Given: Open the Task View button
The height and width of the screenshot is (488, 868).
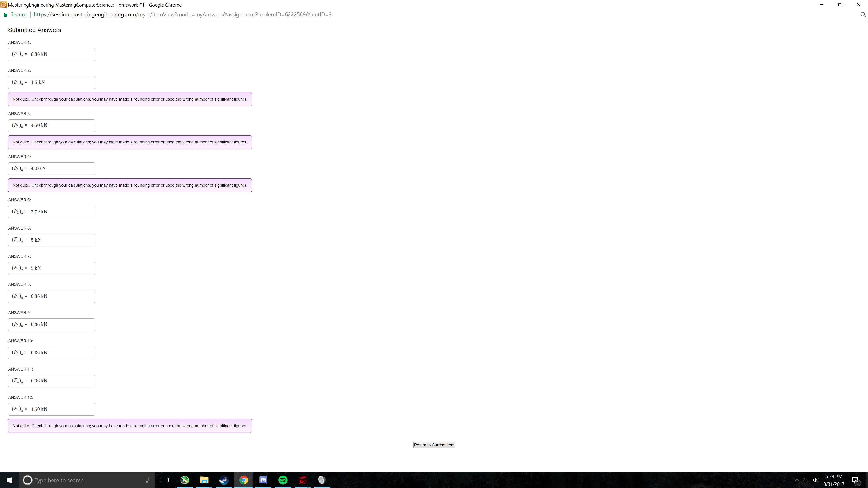Looking at the screenshot, I should coord(164,480).
